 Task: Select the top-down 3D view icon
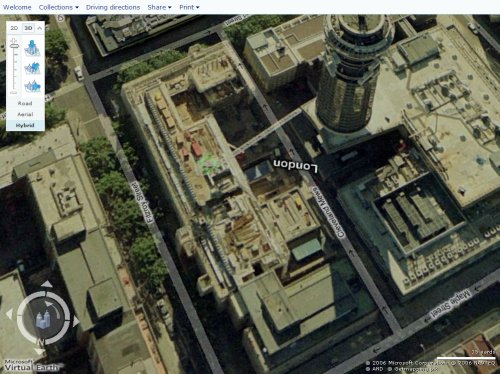click(x=32, y=48)
